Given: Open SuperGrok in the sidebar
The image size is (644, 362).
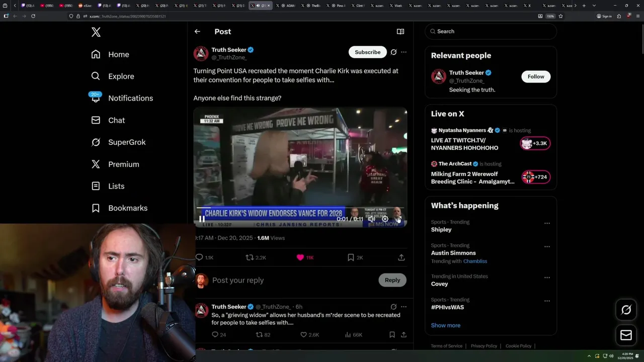Looking at the screenshot, I should [x=118, y=142].
